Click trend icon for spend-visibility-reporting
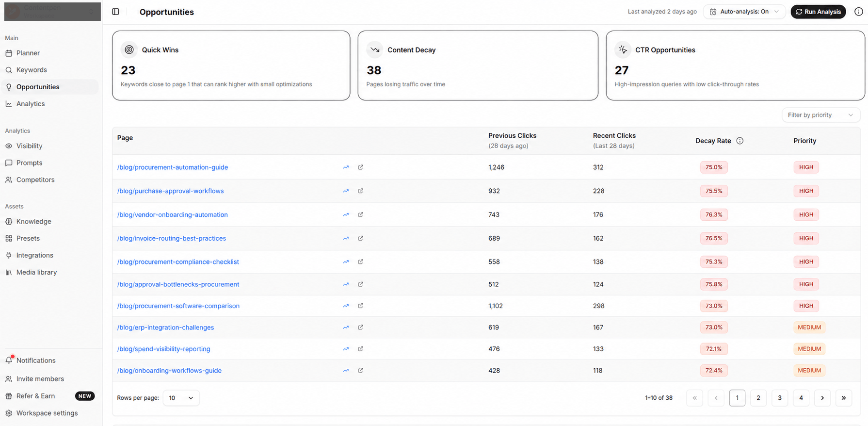 click(x=346, y=349)
